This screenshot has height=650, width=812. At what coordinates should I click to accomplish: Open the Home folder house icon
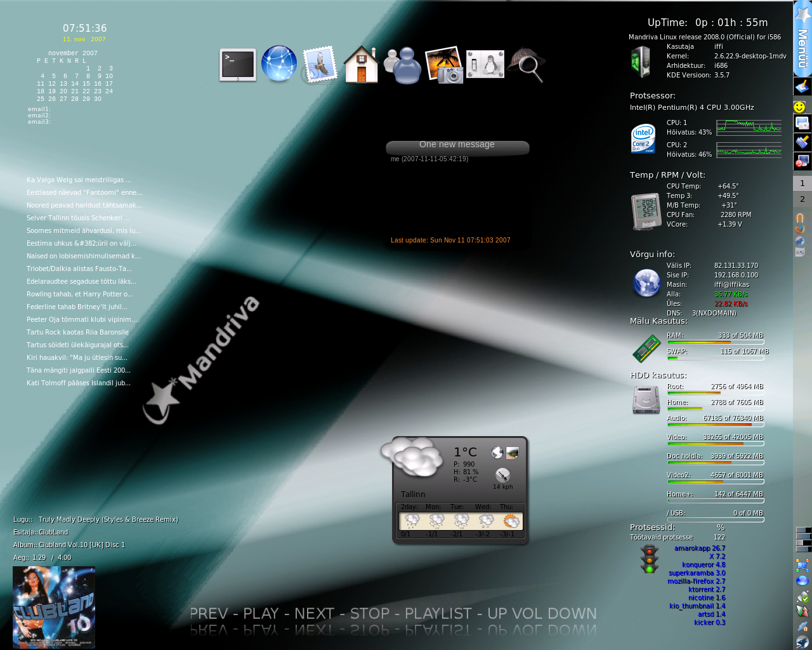pyautogui.click(x=361, y=65)
